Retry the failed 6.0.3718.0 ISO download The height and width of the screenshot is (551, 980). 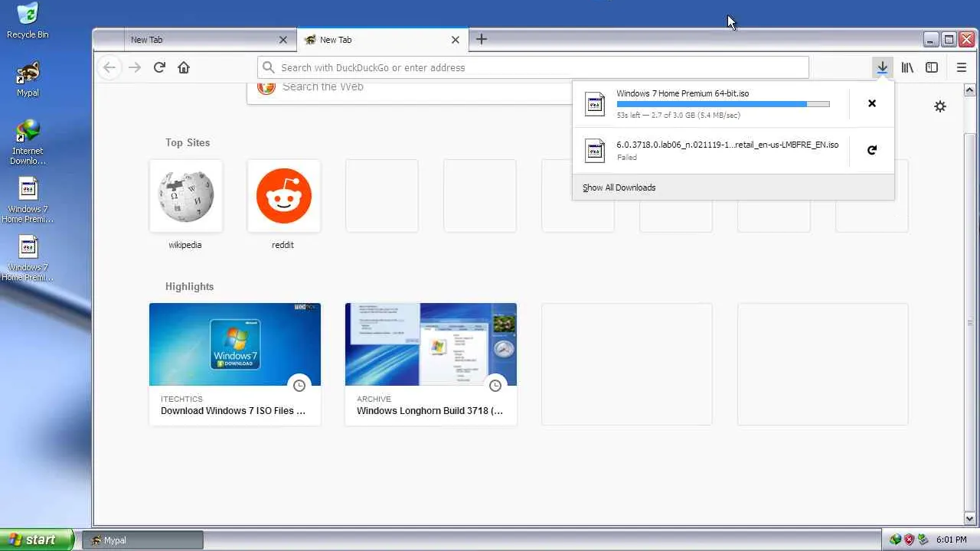click(872, 150)
